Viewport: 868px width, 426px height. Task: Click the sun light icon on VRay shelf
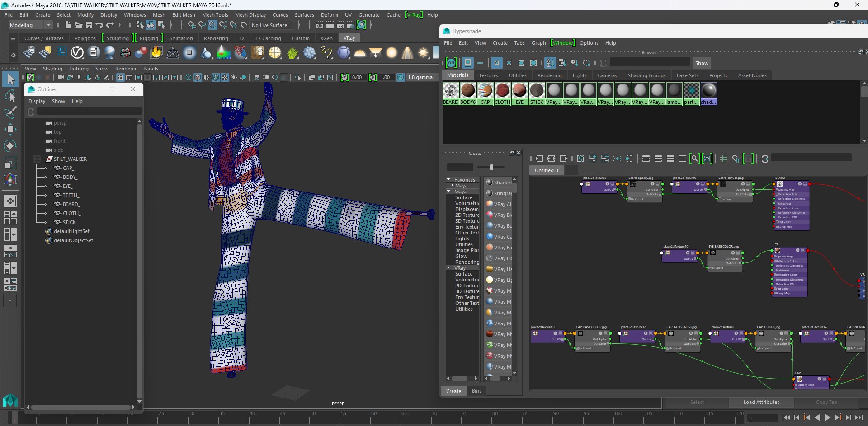tap(423, 53)
